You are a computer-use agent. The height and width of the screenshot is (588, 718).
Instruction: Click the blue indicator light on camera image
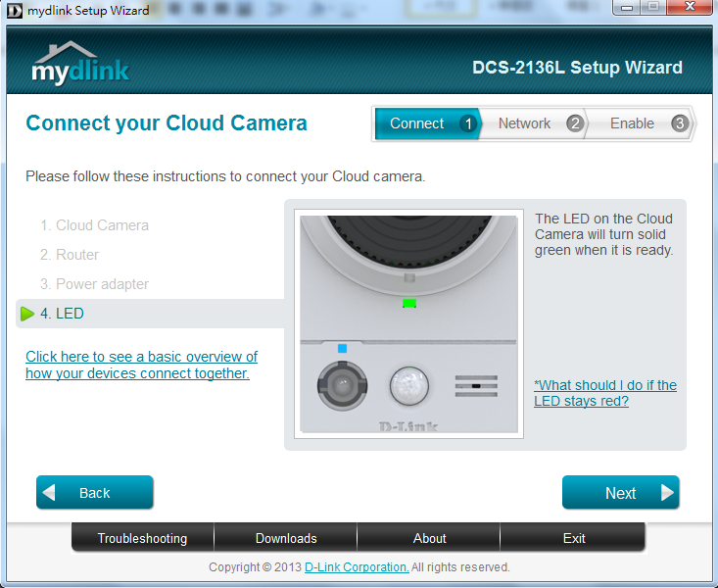pos(342,348)
